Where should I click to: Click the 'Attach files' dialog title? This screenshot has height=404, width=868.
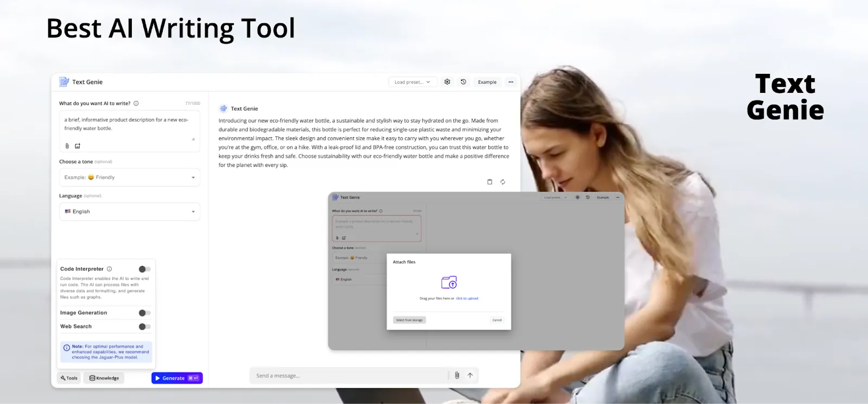click(x=404, y=262)
